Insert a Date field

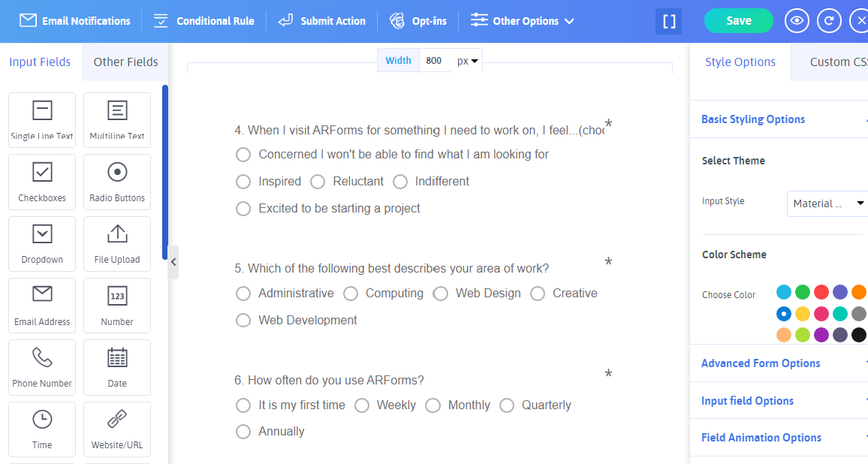[117, 366]
